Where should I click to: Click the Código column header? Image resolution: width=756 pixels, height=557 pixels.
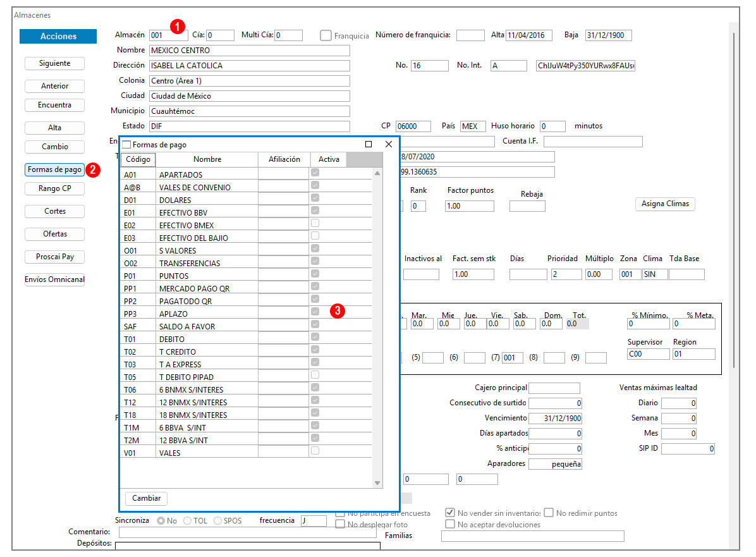click(x=138, y=159)
